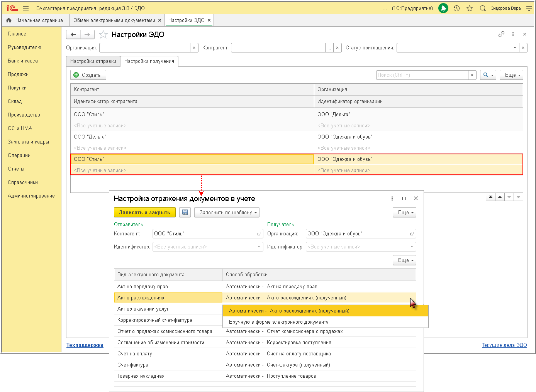This screenshot has width=536, height=392.
Task: Open the history clock icon
Action: (456, 8)
